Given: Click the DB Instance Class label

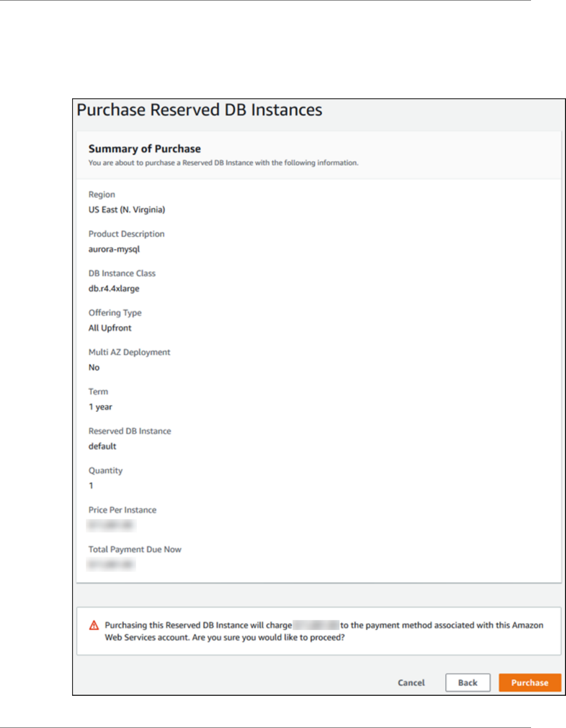Looking at the screenshot, I should point(122,273).
